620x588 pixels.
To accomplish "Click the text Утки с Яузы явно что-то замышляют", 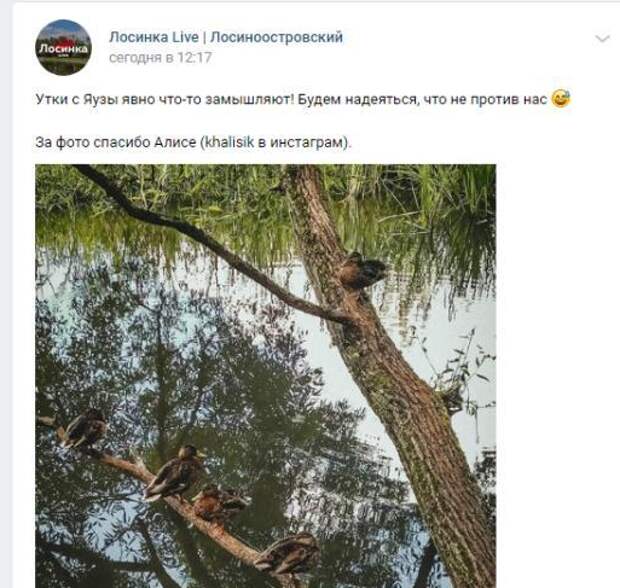I will click(x=164, y=99).
